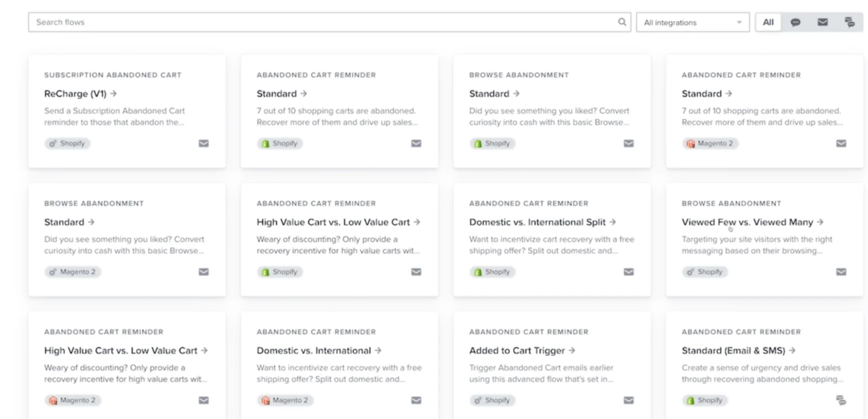The image size is (868, 419).
Task: Click Shopify tag on Added to Cart Trigger card
Action: 492,400
